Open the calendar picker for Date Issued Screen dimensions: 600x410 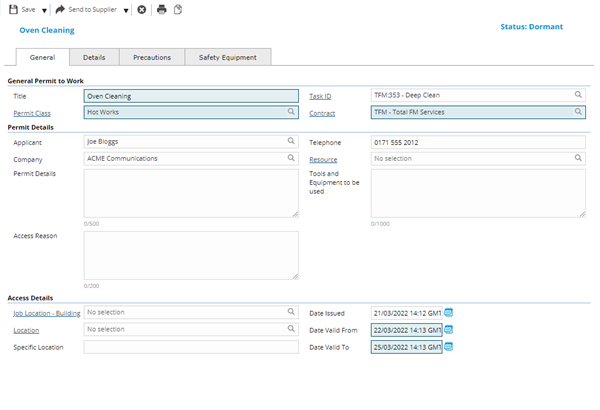tap(449, 312)
